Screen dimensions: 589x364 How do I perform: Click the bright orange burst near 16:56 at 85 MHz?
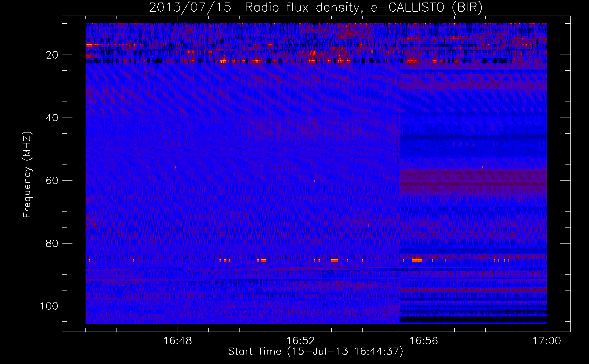click(x=417, y=260)
